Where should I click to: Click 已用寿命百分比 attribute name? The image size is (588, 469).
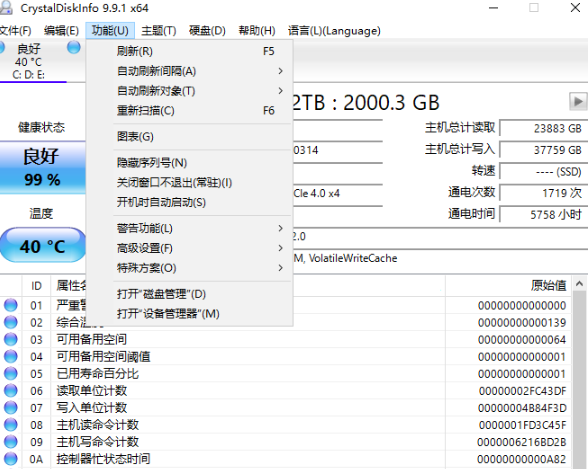pos(98,374)
